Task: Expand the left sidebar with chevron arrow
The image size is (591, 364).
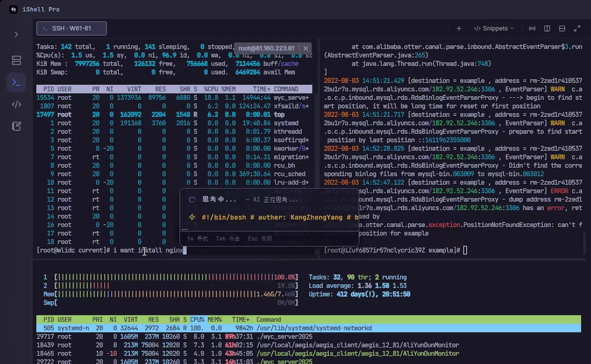Action: (x=16, y=34)
